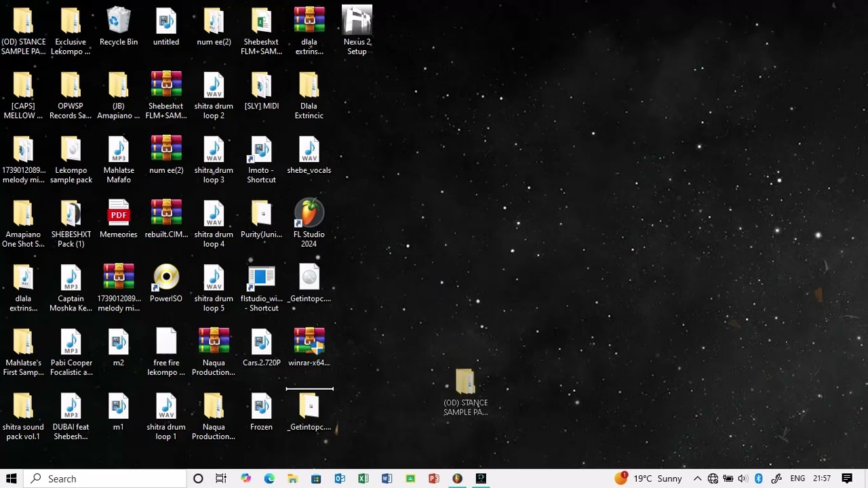Open Task View on the taskbar

(x=221, y=479)
